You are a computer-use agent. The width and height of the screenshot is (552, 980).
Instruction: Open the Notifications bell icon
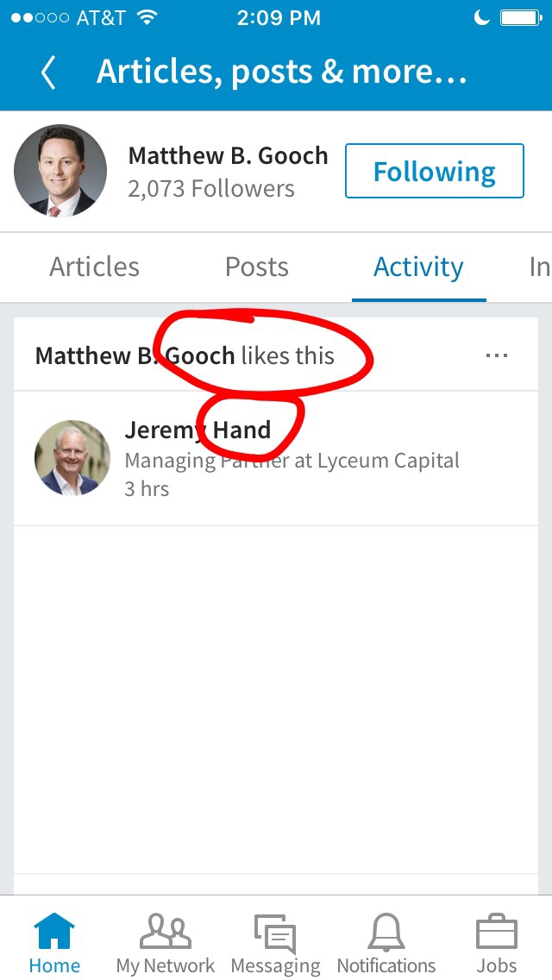point(386,932)
